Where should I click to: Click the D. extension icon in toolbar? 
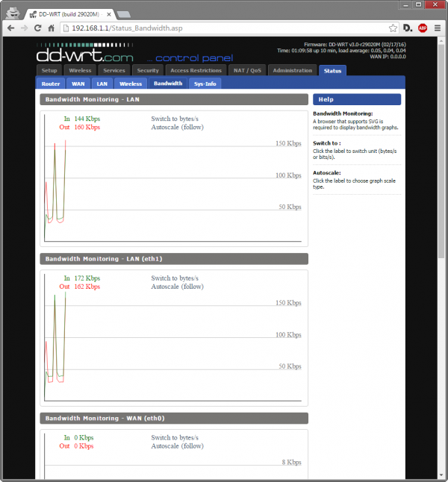(x=408, y=28)
